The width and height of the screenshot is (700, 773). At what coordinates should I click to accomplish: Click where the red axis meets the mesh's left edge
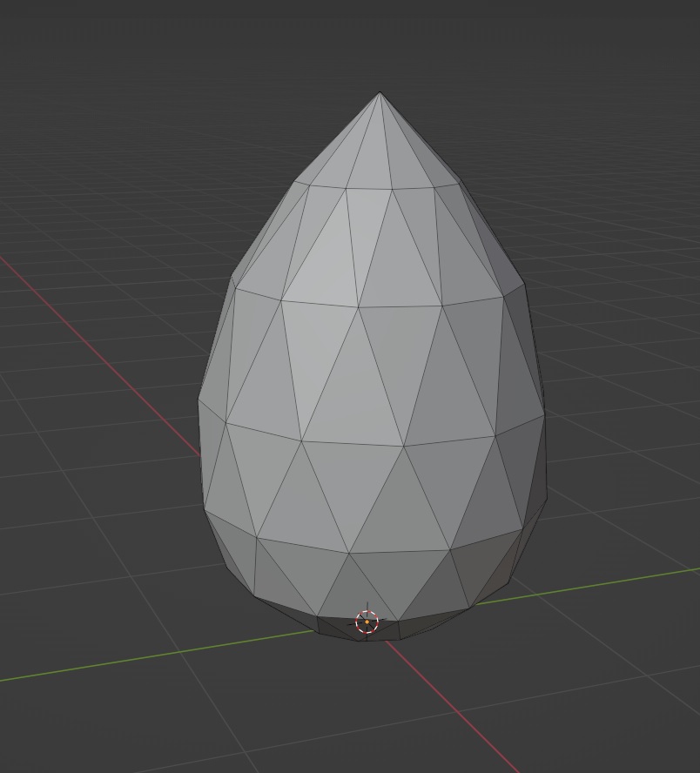click(201, 454)
